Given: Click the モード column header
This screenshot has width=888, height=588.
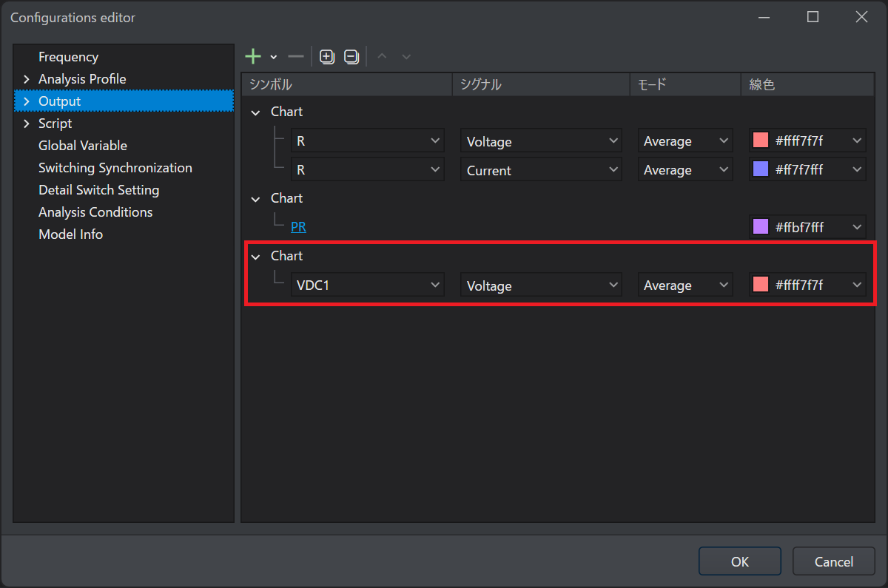Looking at the screenshot, I should [685, 84].
